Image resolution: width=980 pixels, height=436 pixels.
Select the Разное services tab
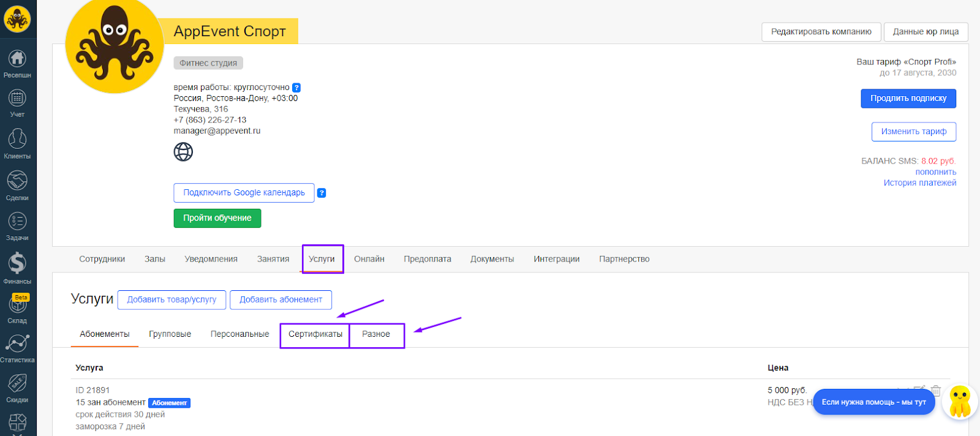pos(376,334)
